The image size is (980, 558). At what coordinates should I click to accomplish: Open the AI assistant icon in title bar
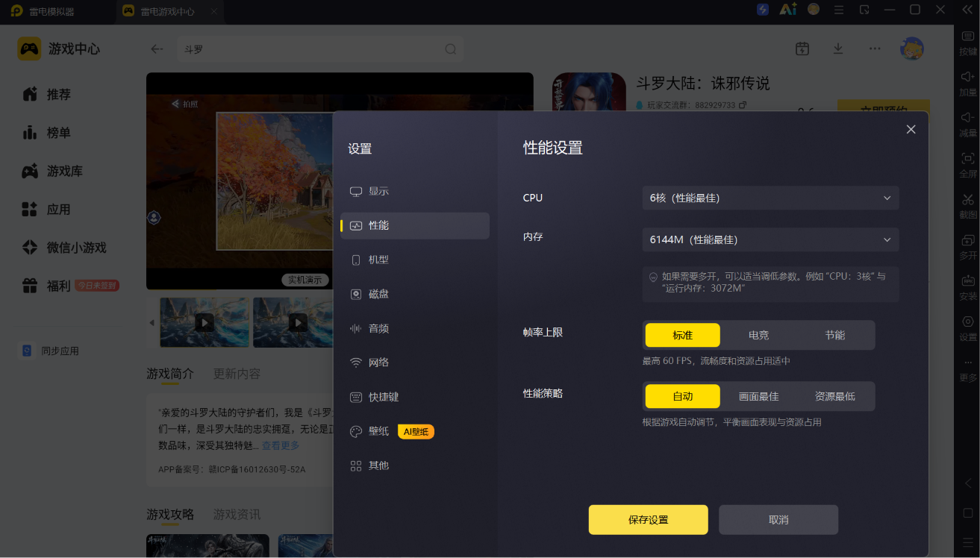coord(788,10)
